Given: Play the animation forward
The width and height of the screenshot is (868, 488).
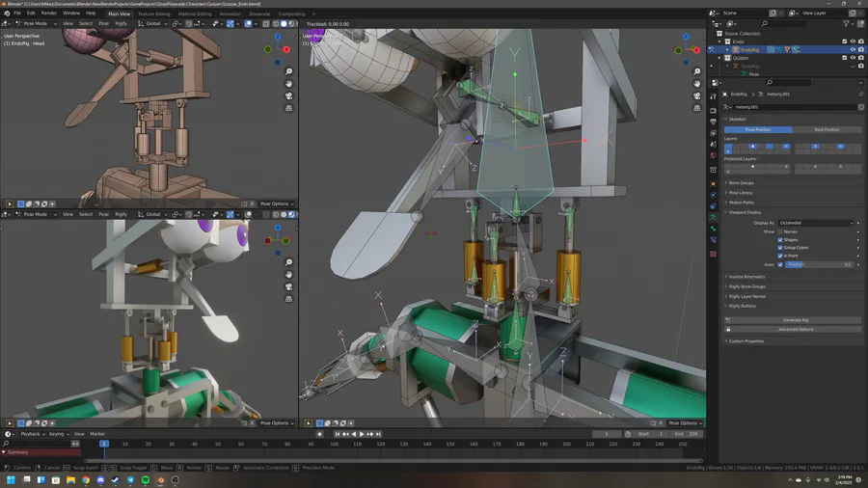Looking at the screenshot, I should pyautogui.click(x=362, y=434).
